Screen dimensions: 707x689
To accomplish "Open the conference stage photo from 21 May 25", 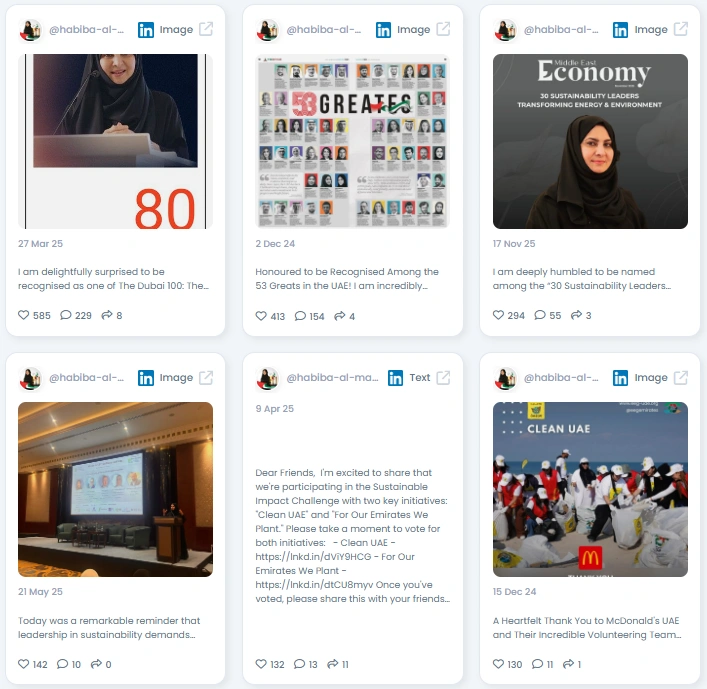I will (115, 489).
